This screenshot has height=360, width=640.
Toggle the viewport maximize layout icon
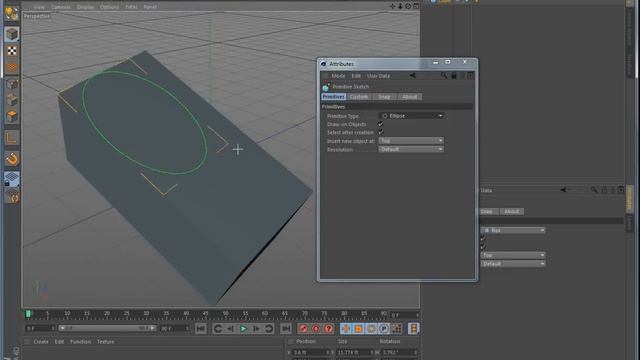coord(416,6)
